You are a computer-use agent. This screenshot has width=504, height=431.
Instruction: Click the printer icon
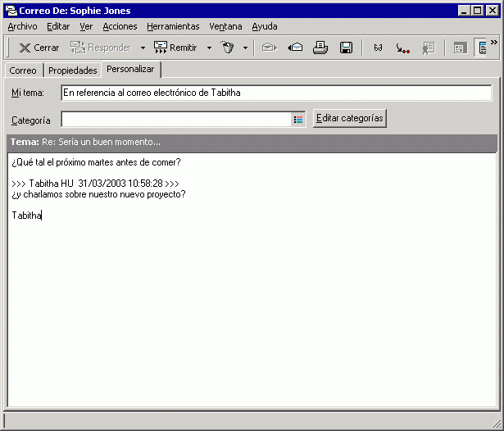pos(320,48)
